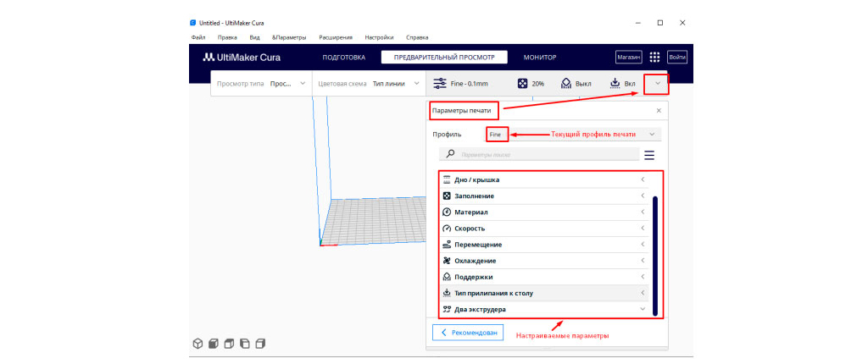
Task: Open settings visibility hamburger menu
Action: pyautogui.click(x=649, y=155)
